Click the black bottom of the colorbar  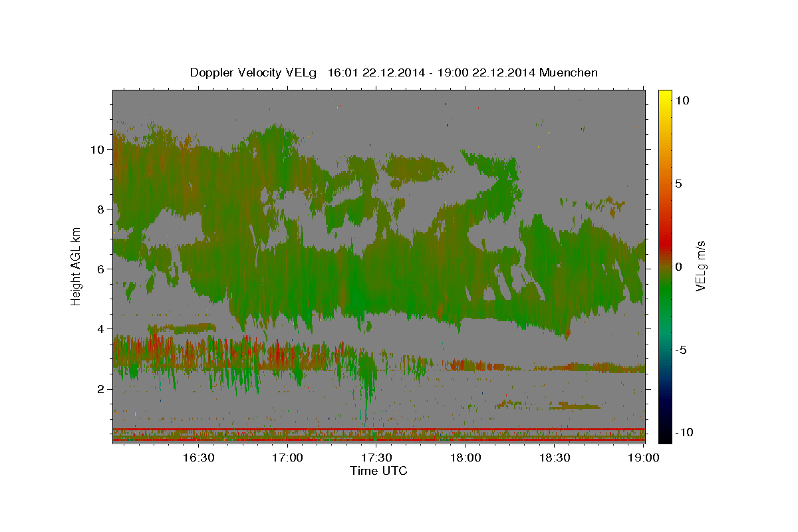click(665, 436)
